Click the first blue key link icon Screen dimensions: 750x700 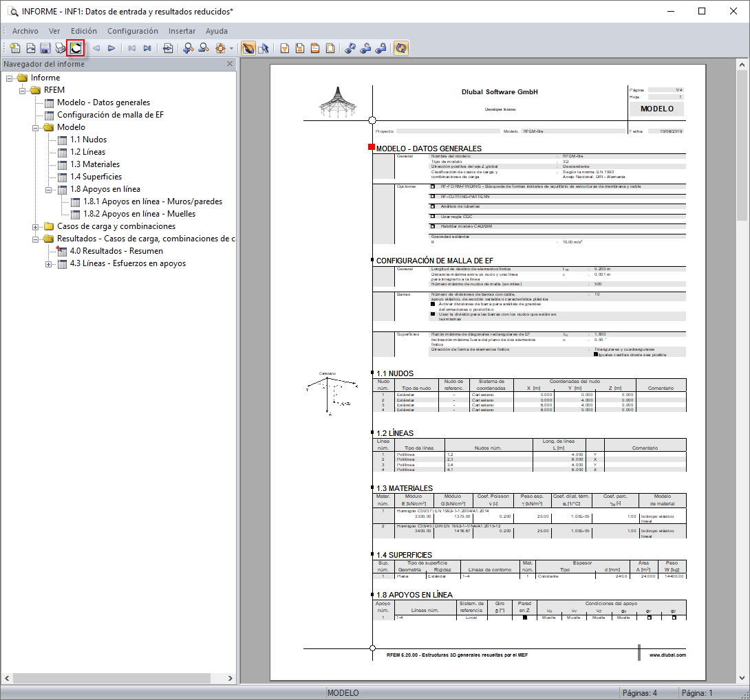click(350, 48)
